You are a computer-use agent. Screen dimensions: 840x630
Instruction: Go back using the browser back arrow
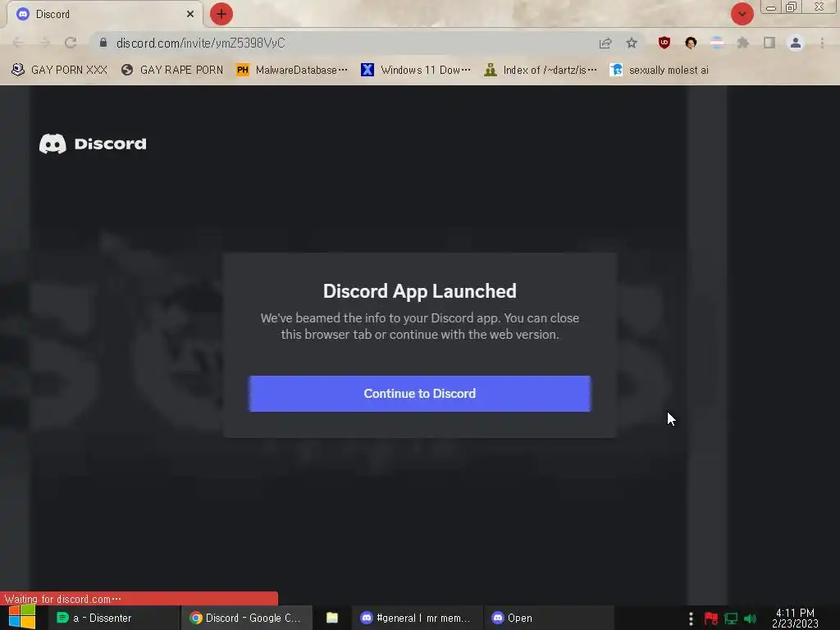point(18,43)
